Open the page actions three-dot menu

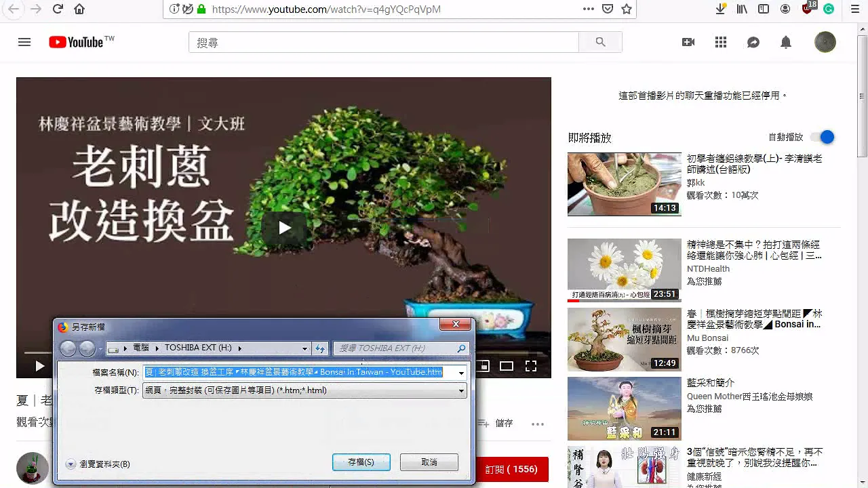pos(589,9)
